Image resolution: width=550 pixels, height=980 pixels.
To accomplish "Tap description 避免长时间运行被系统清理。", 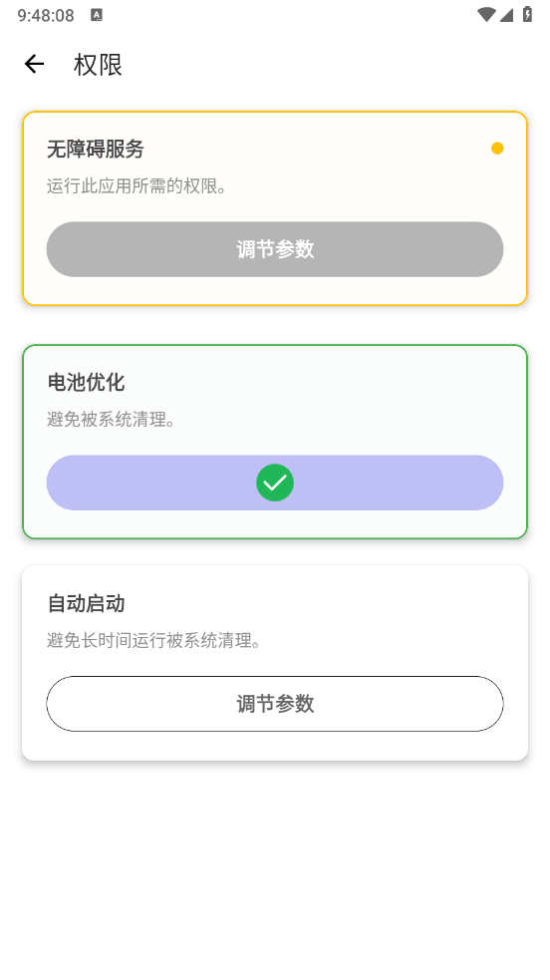I will coord(154,641).
